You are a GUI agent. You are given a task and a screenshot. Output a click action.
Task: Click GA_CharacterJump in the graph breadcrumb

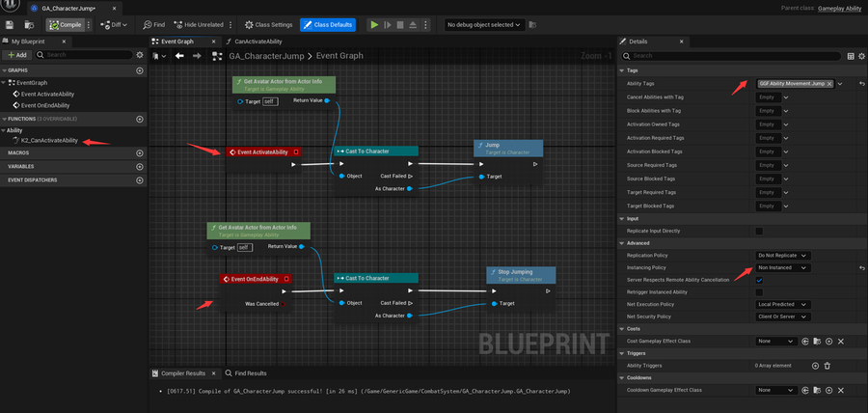point(266,56)
